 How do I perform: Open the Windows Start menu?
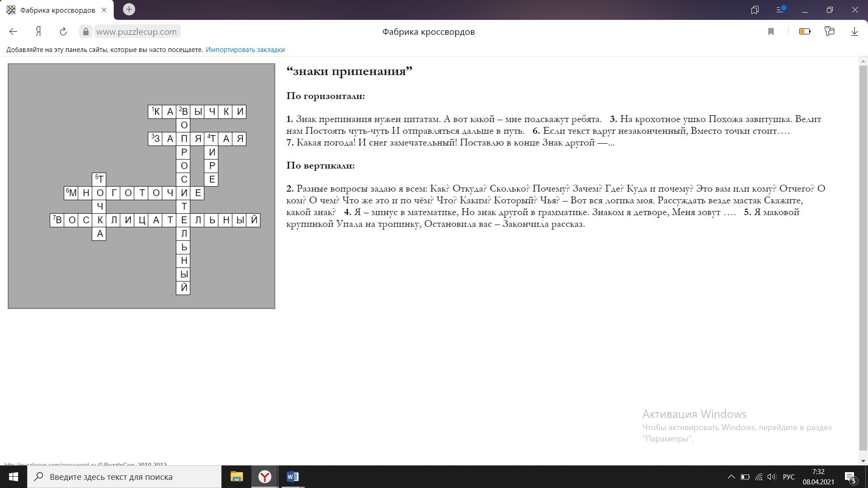[x=14, y=477]
